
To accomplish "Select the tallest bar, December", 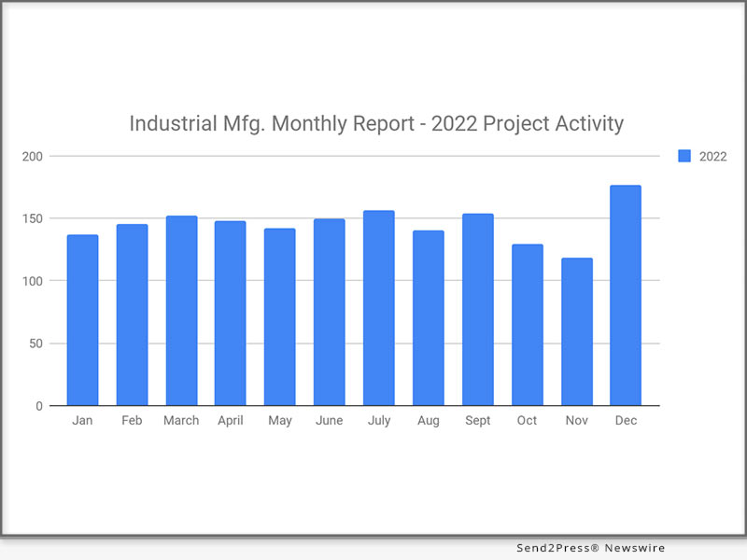I will coord(626,296).
